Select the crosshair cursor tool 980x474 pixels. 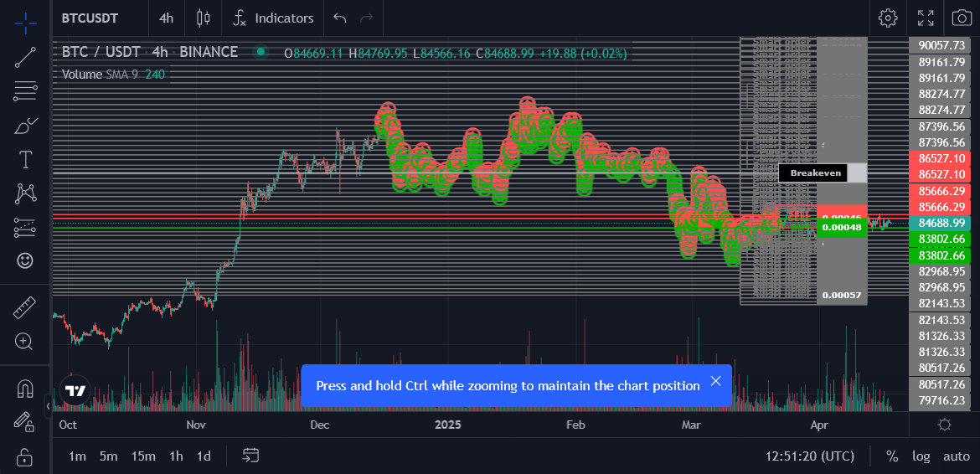pyautogui.click(x=25, y=23)
